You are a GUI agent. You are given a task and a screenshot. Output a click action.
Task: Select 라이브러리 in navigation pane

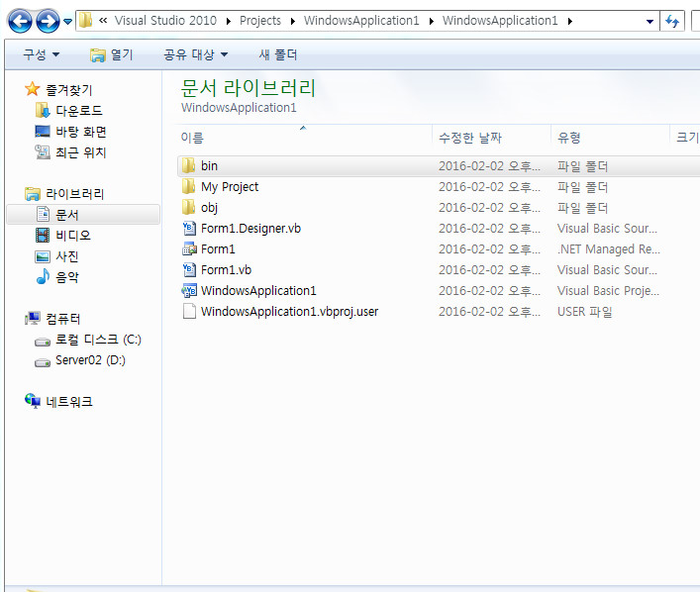(x=74, y=194)
